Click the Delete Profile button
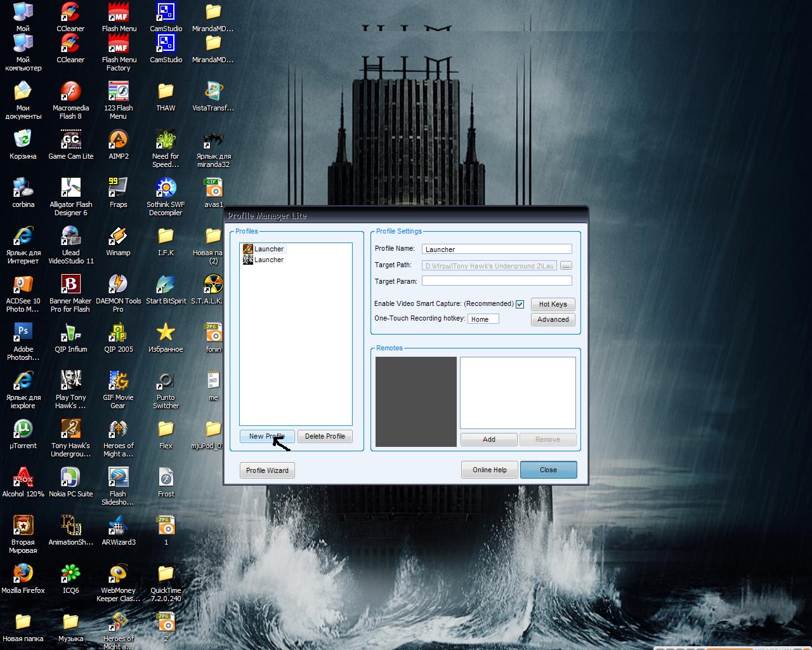This screenshot has width=812, height=650. (x=325, y=436)
